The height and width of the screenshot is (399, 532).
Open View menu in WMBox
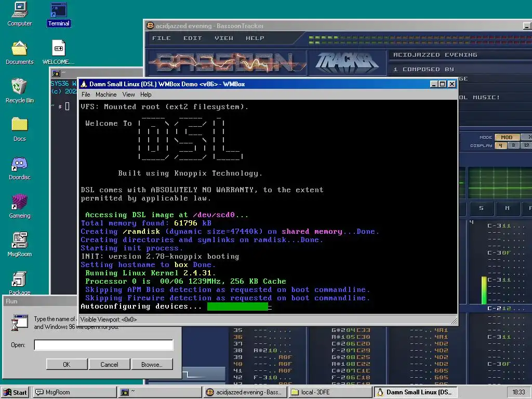(129, 95)
